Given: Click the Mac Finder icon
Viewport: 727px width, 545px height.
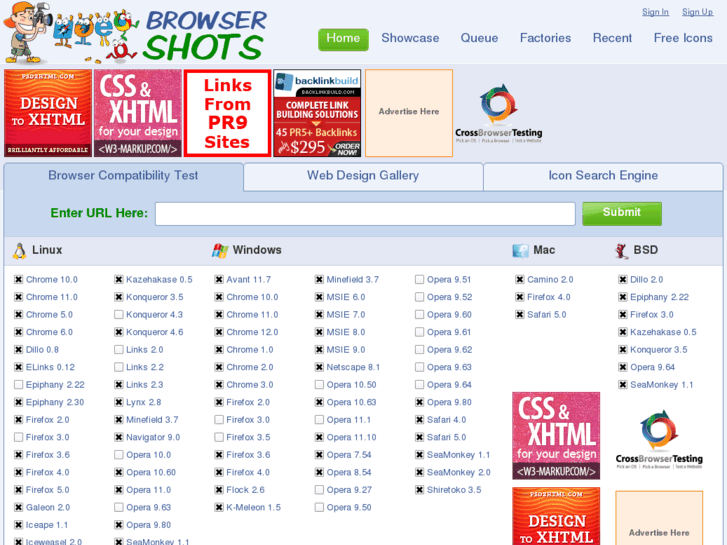Looking at the screenshot, I should pyautogui.click(x=520, y=250).
